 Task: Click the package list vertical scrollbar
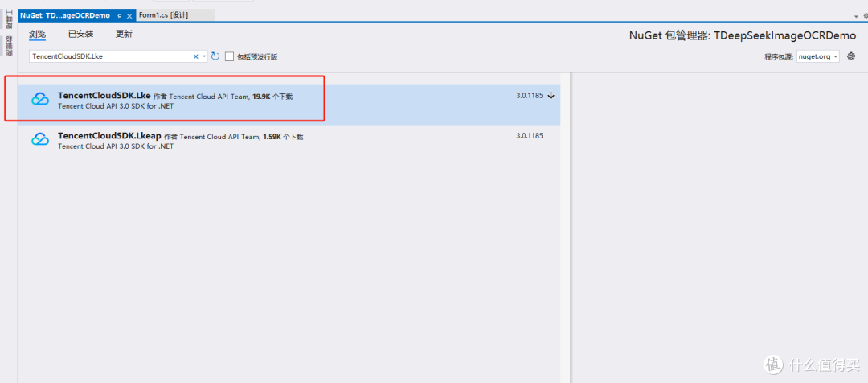[565, 227]
